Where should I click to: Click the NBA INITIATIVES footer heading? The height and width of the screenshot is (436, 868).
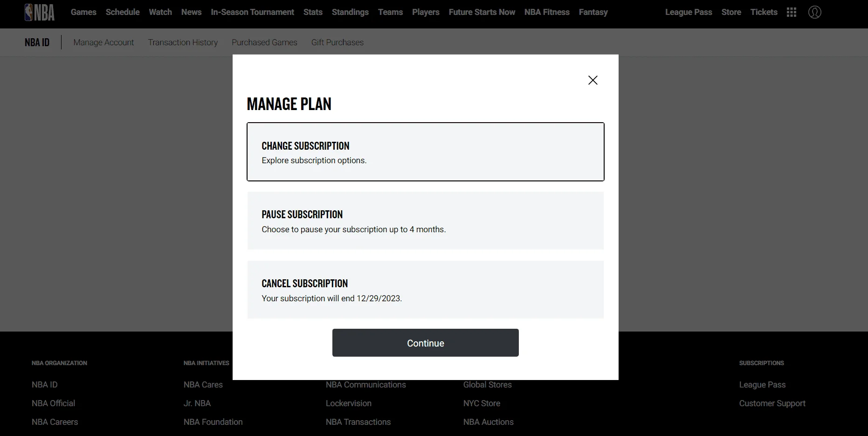pyautogui.click(x=207, y=363)
